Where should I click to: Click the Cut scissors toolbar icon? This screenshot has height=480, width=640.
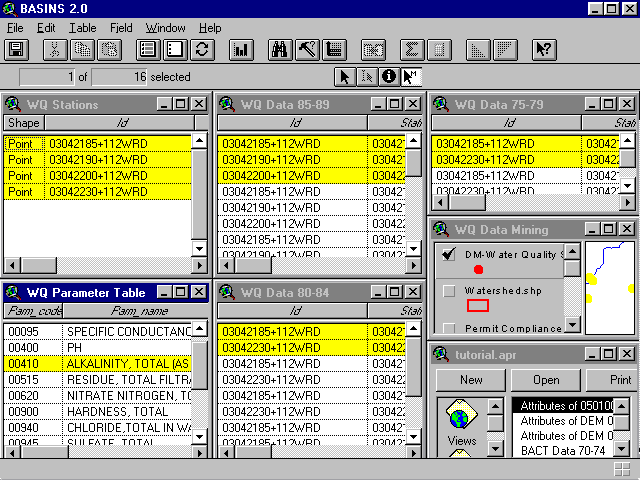click(55, 50)
